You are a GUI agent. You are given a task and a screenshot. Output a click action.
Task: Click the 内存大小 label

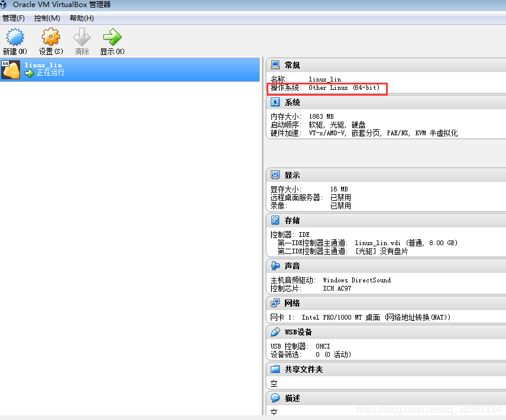point(286,116)
